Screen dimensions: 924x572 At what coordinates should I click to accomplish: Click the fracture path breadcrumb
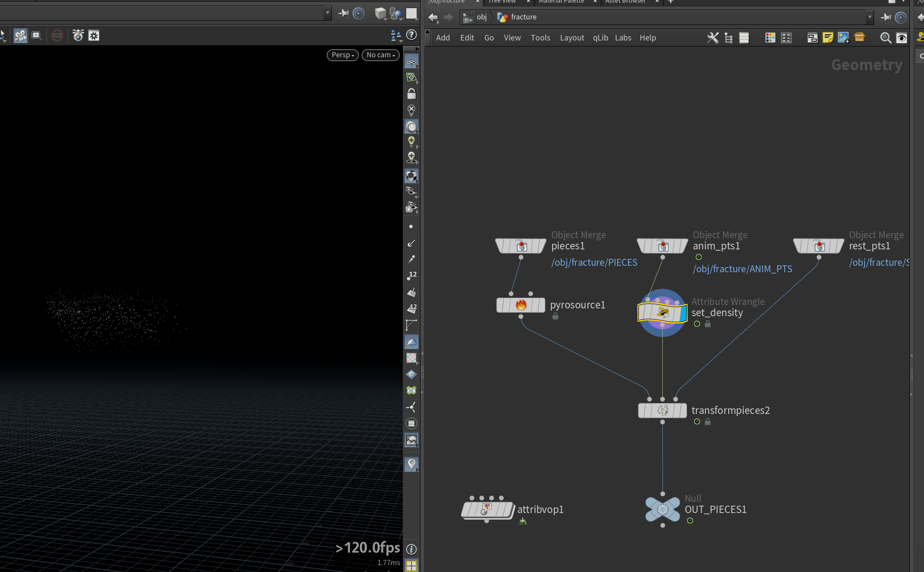click(517, 17)
